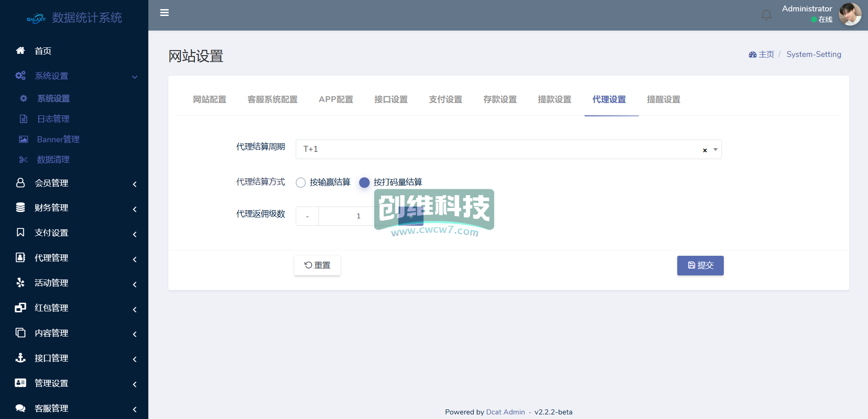Image resolution: width=868 pixels, height=419 pixels.
Task: Decrease 代理返佣级数 with the minus button
Action: [x=307, y=216]
